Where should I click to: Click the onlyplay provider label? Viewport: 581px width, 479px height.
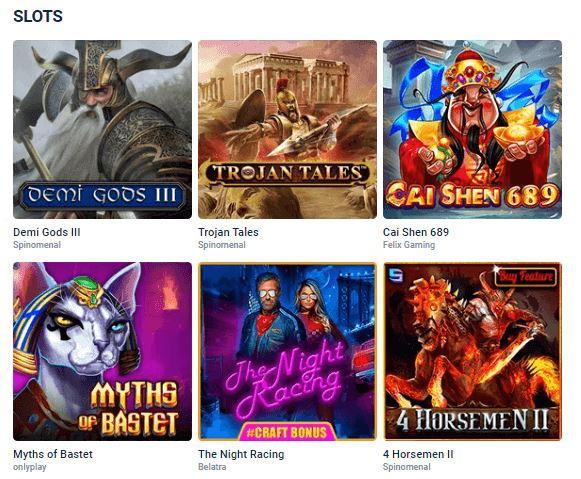[x=30, y=467]
